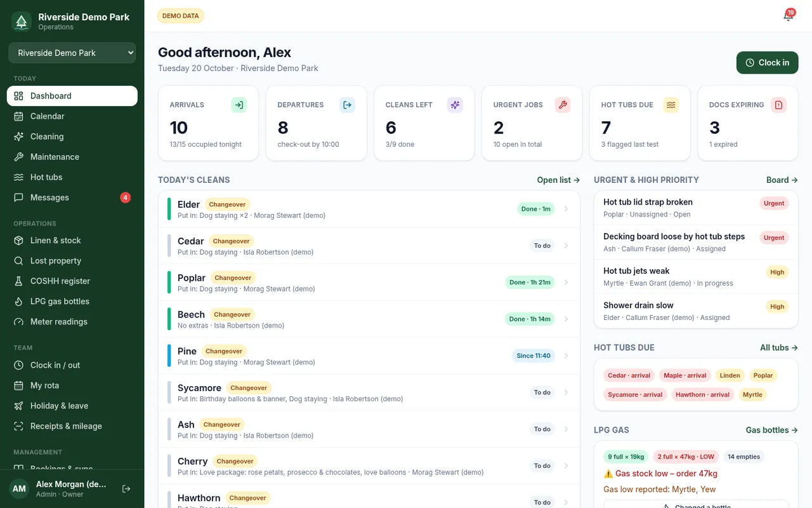
Task: Follow the Open list link
Action: coord(558,180)
